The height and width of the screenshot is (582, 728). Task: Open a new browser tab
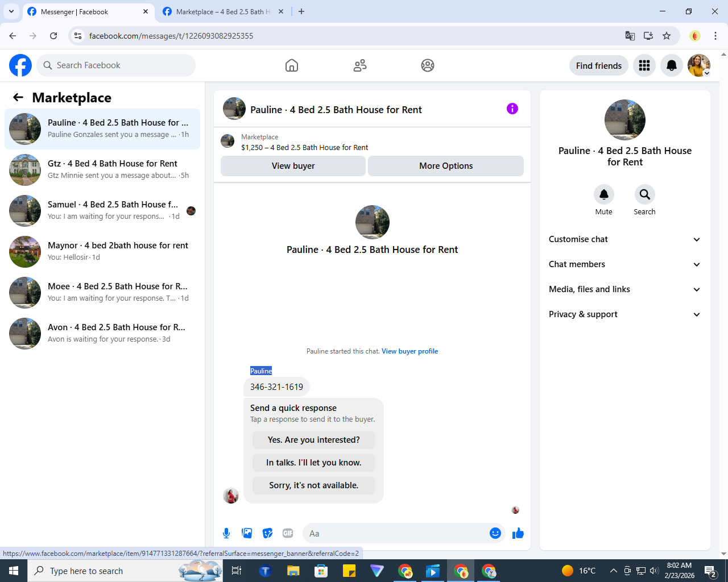click(301, 11)
